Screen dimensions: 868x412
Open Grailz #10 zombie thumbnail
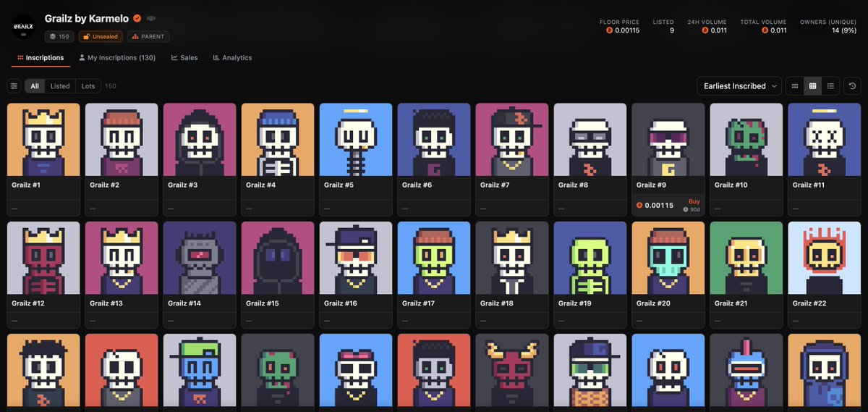tap(746, 140)
